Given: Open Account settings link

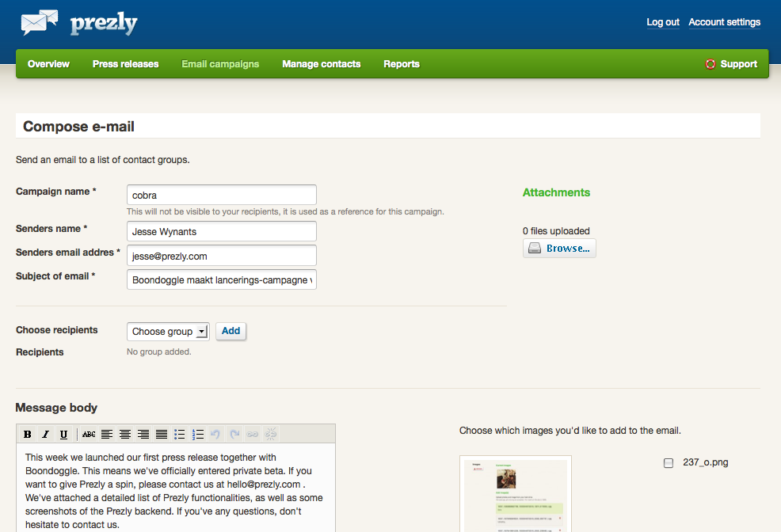Looking at the screenshot, I should point(724,22).
